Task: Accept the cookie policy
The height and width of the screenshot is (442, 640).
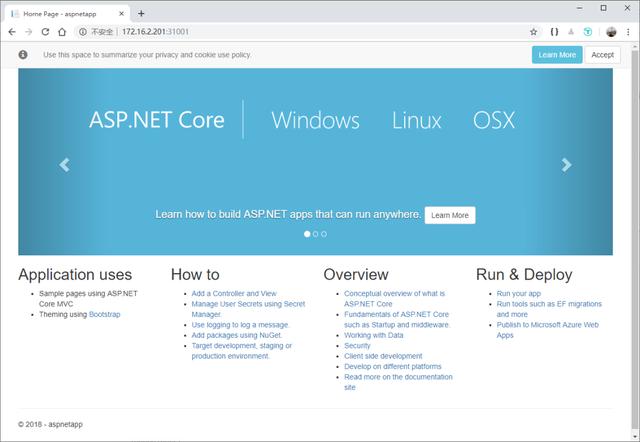Action: tap(602, 55)
